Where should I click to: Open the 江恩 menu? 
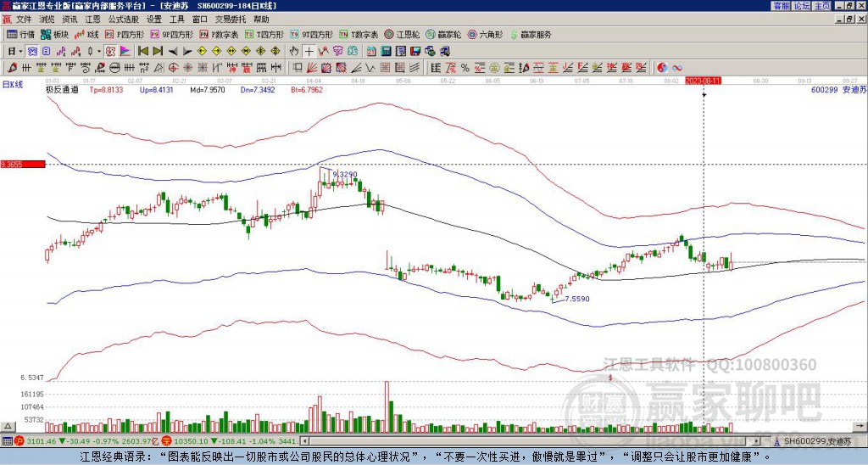92,20
